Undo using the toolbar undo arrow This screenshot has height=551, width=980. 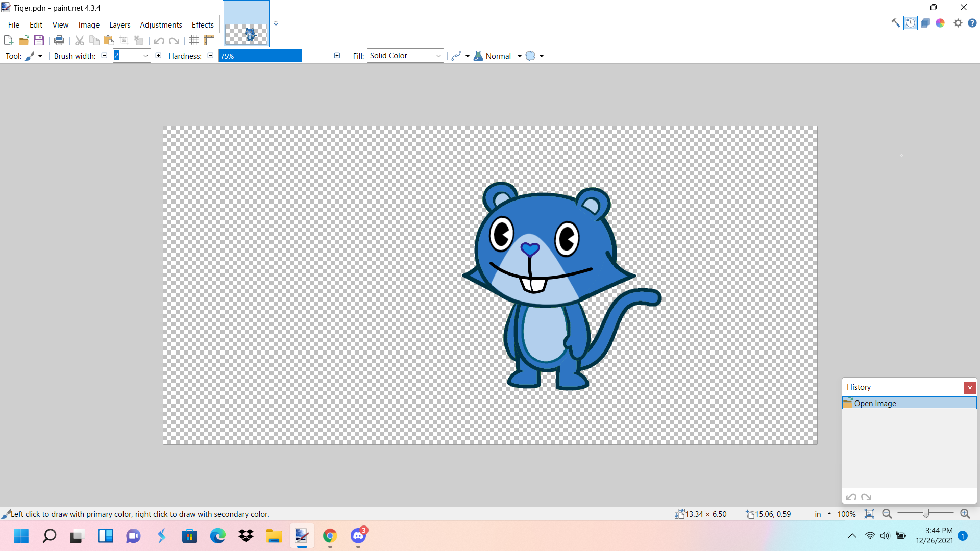pos(159,40)
